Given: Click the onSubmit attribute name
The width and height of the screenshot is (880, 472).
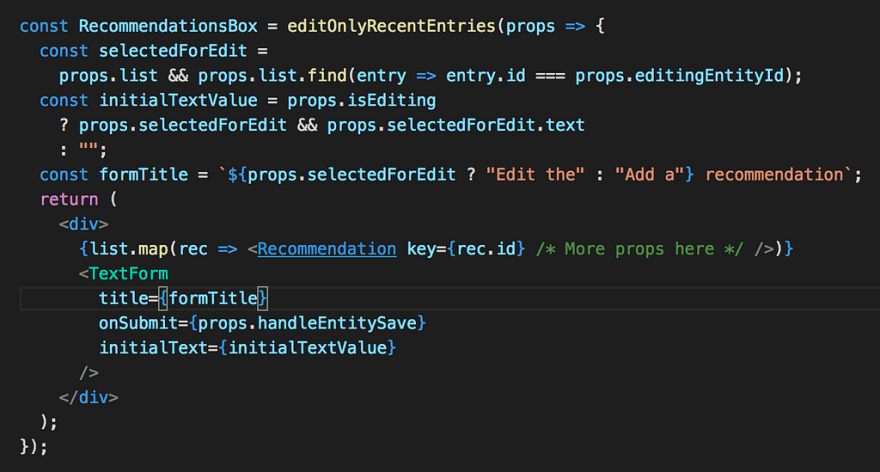Looking at the screenshot, I should (x=138, y=323).
